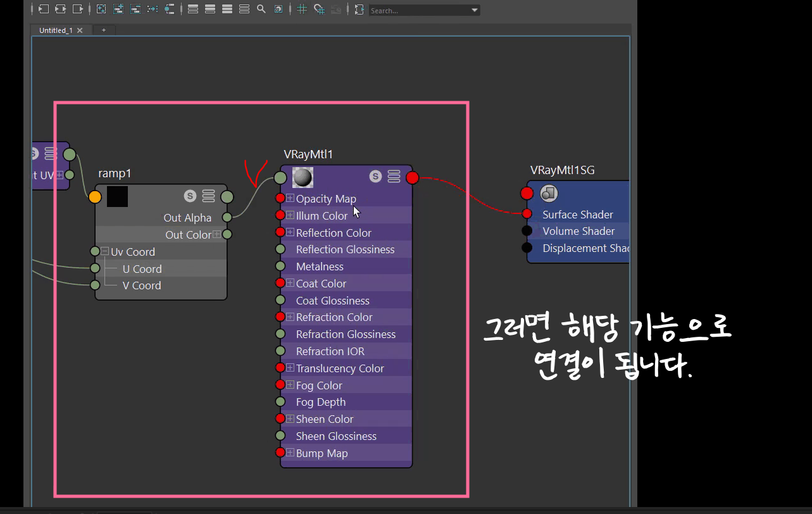Click the Metalness input port
Image resolution: width=812 pixels, height=514 pixels.
280,266
